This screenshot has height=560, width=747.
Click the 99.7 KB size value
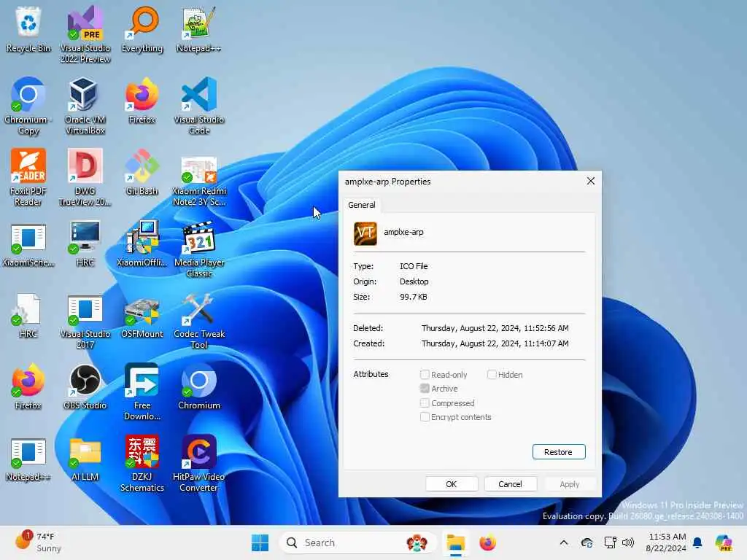tap(414, 297)
